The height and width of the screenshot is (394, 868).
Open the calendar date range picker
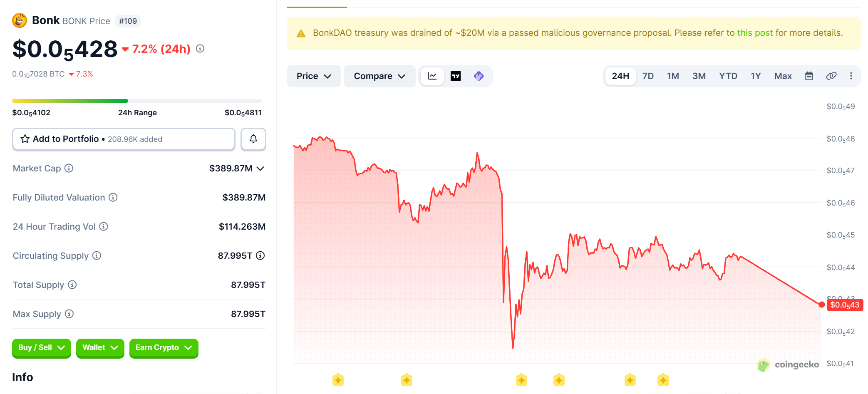click(809, 76)
